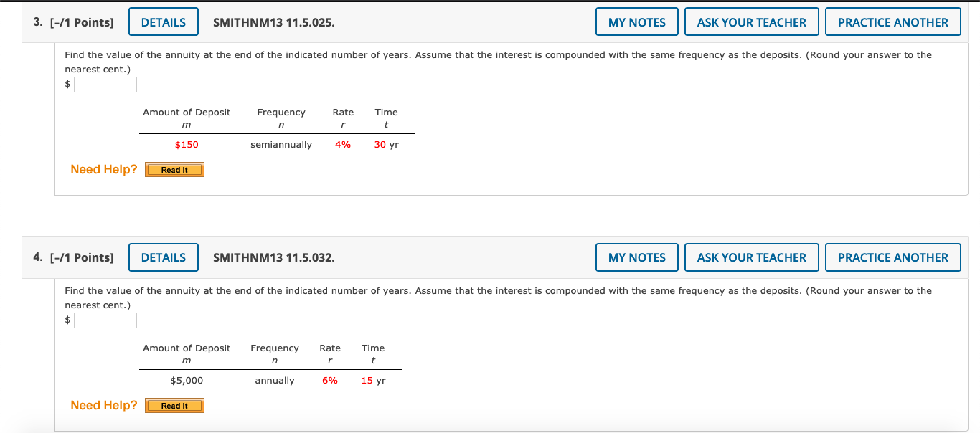Click ASK YOUR TEACHER for question 4
The height and width of the screenshot is (433, 980).
click(x=752, y=257)
